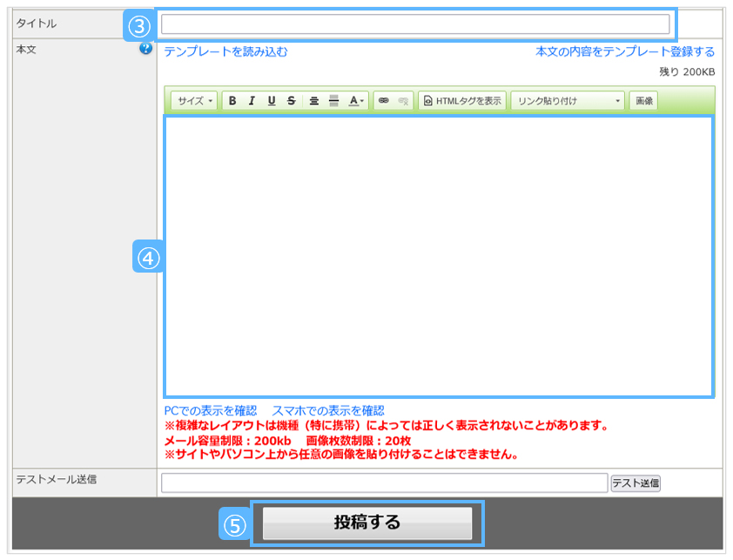
Task: Center-align the body text
Action: point(313,101)
